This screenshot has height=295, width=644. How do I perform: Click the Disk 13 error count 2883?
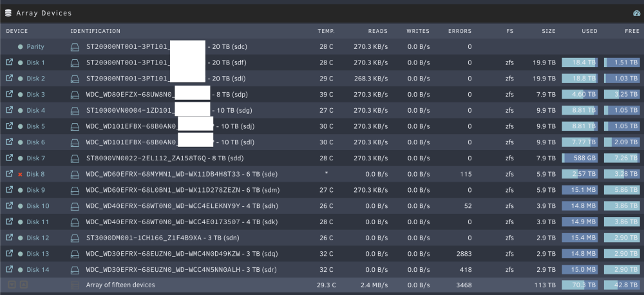(x=464, y=254)
